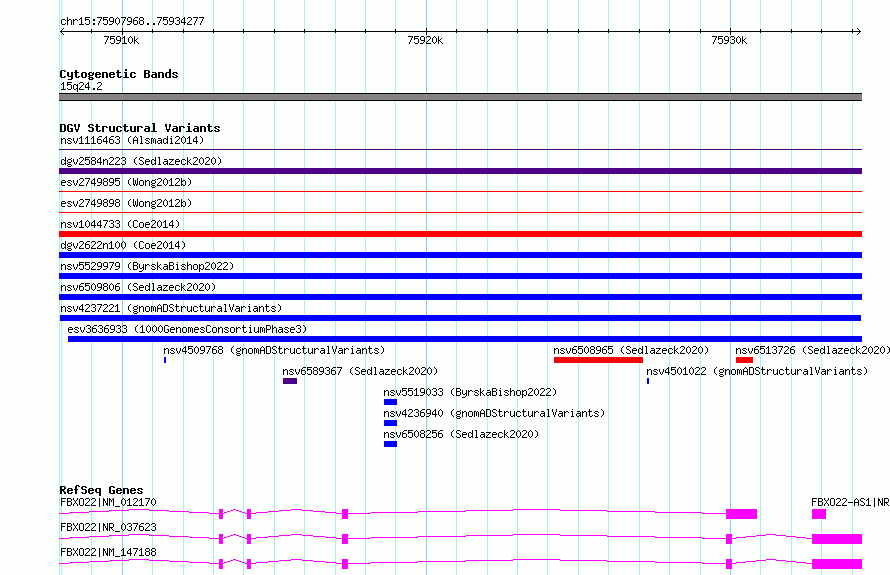Viewport: 890px width, 575px height.
Task: Open the nsv6508256 (Sedlazeck2020) label
Action: [461, 434]
